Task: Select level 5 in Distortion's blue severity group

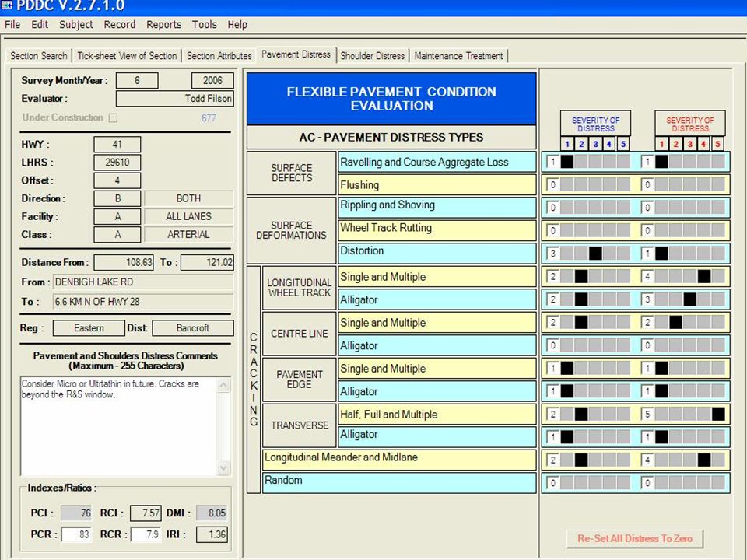Action: click(x=623, y=254)
